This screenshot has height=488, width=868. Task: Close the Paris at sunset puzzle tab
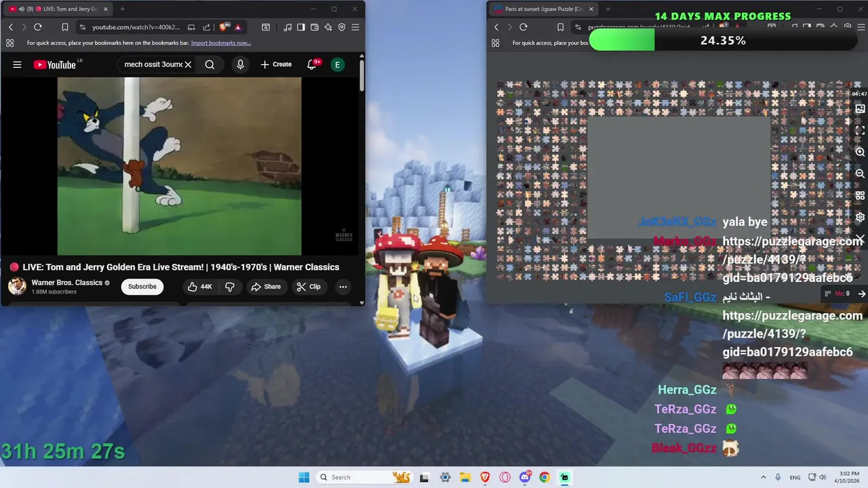[x=591, y=9]
